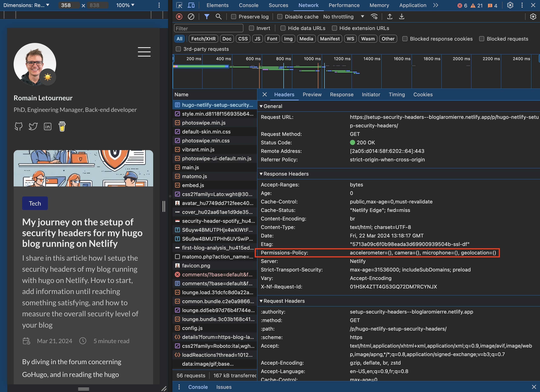Viewport: 540px width, 392px height.
Task: Check Blocked response cookies
Action: click(x=405, y=39)
